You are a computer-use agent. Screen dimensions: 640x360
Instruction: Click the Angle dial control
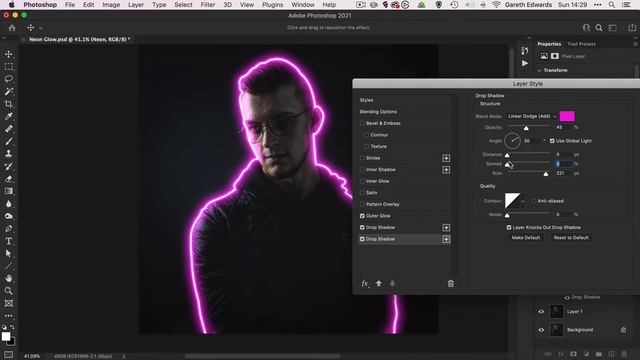pyautogui.click(x=512, y=141)
